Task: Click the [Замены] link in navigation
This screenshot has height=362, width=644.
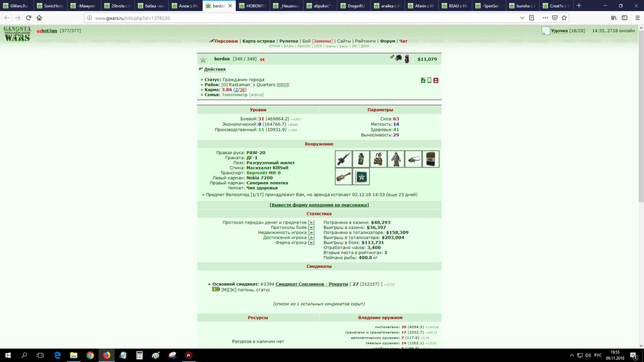Action: pos(322,41)
